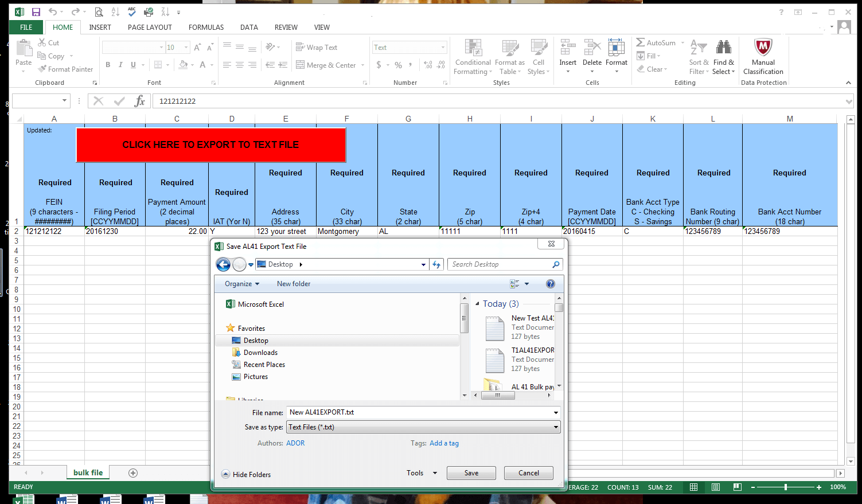Click New folder in Save dialog
The image size is (862, 504).
[294, 284]
